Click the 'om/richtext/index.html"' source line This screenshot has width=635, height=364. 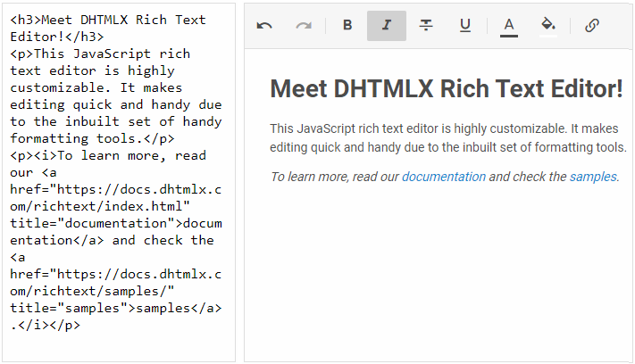coord(100,206)
